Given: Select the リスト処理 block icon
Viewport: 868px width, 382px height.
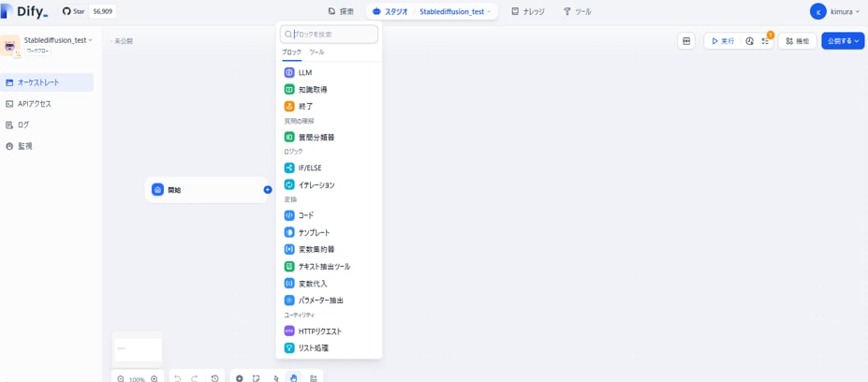Looking at the screenshot, I should pos(289,347).
